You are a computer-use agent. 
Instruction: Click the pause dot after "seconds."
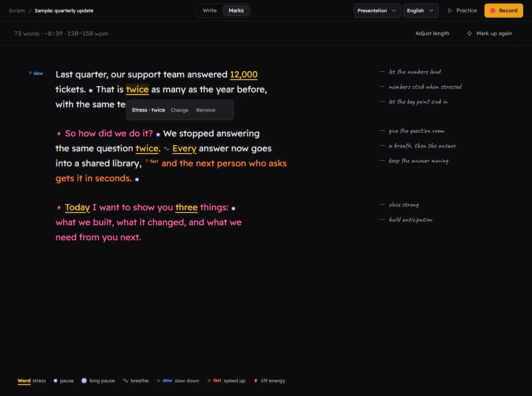coord(137,180)
